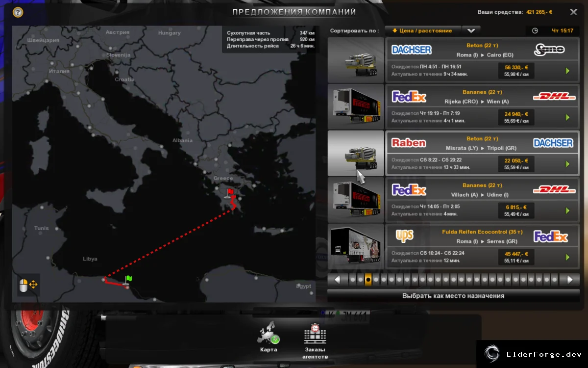Click the DACHSER logo in Misrata–Tripoli offer
Viewport: 588px width, 368px height.
coord(553,143)
